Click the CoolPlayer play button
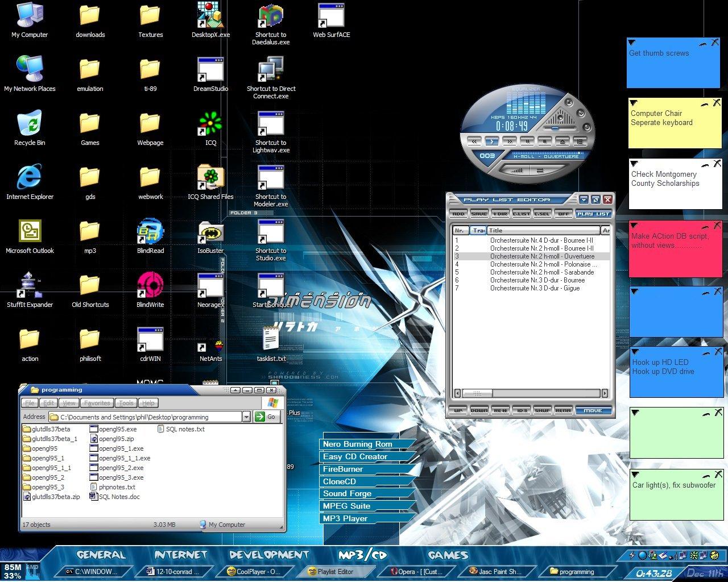This screenshot has width=728, height=582. click(492, 142)
